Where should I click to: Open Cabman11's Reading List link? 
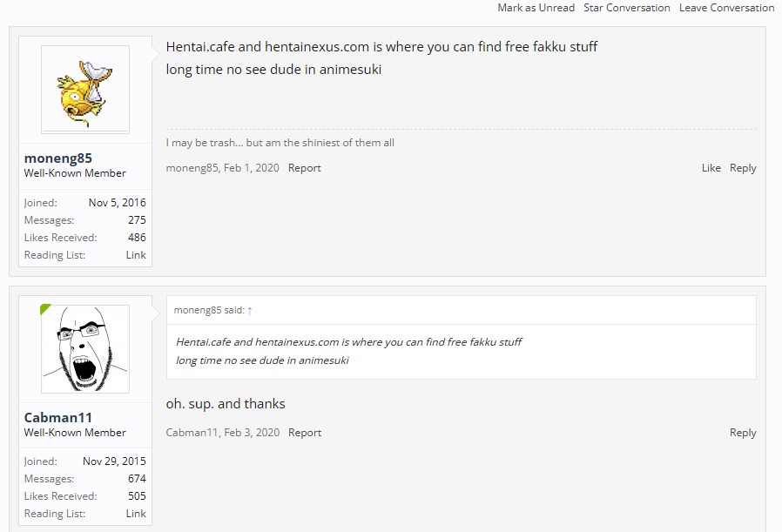(136, 514)
